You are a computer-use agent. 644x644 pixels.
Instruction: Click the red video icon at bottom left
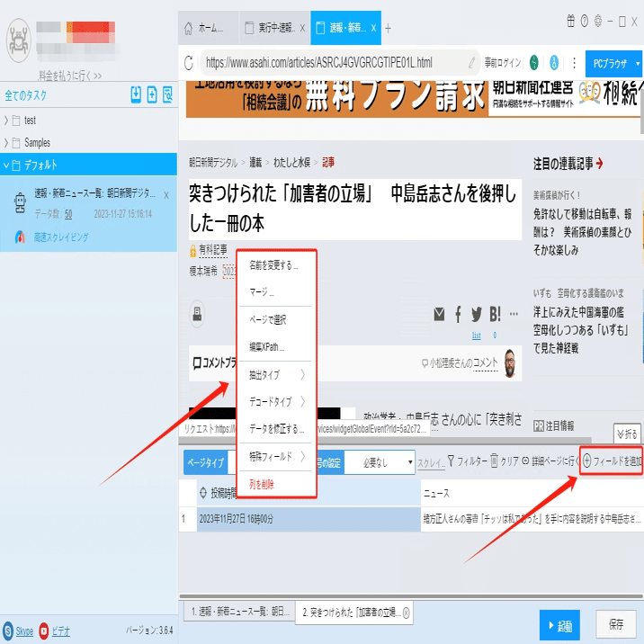43,631
